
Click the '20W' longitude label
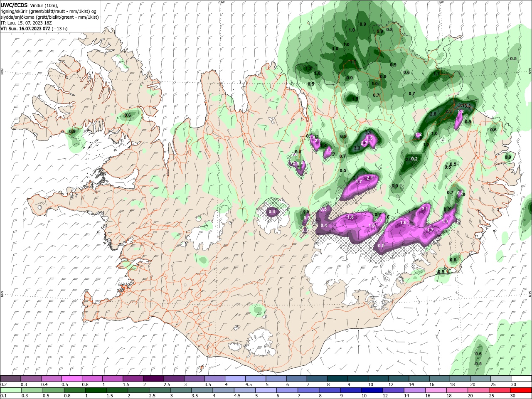(x=221, y=2)
